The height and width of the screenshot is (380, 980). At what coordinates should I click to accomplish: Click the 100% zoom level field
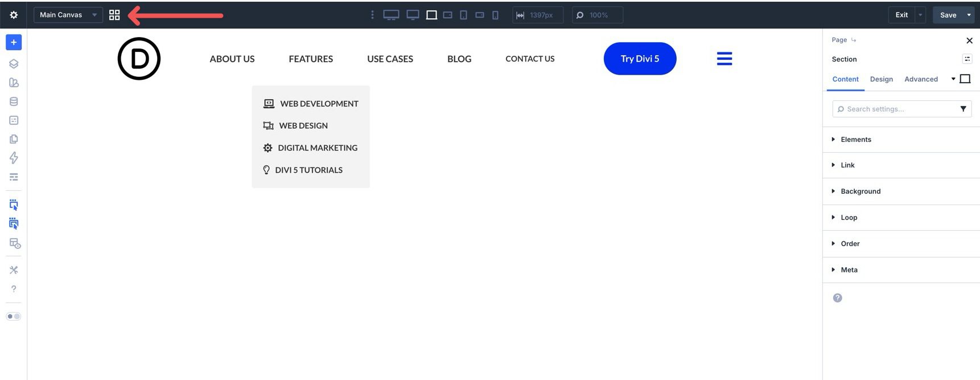[598, 15]
